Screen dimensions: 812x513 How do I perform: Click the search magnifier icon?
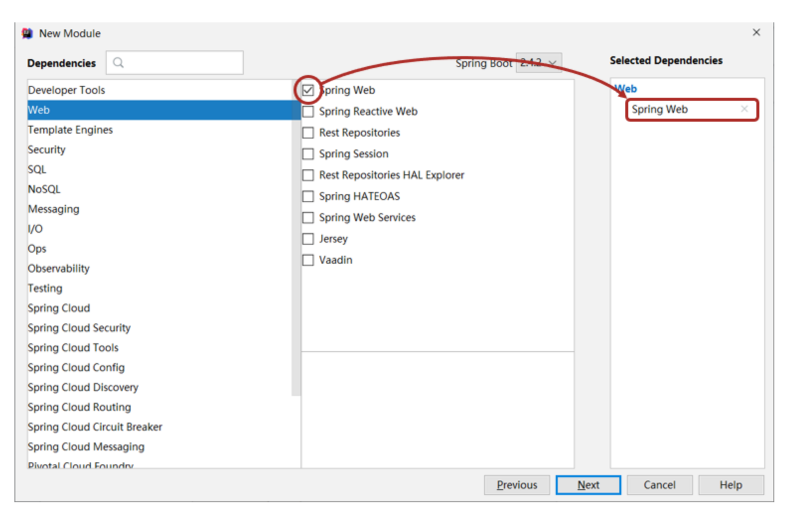coord(118,63)
